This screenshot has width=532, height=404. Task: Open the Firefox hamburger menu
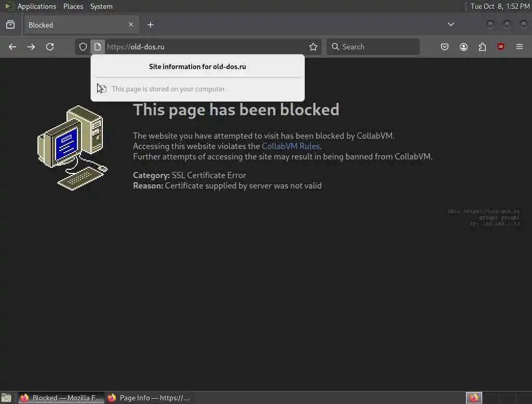(520, 46)
